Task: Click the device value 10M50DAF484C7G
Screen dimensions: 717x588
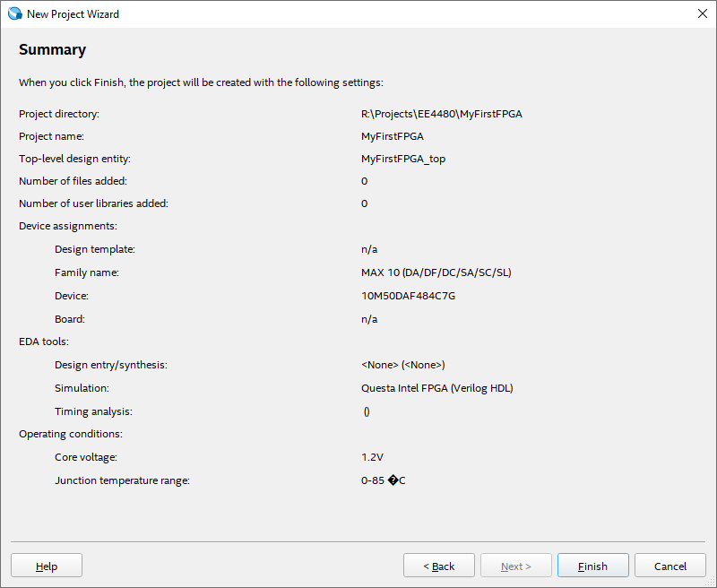Action: coord(408,296)
